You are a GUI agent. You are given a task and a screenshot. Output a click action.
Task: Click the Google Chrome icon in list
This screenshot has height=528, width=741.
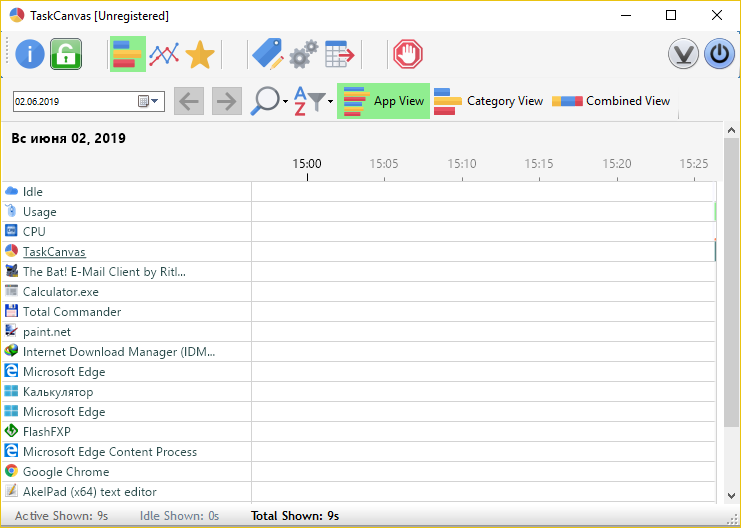[x=11, y=471]
